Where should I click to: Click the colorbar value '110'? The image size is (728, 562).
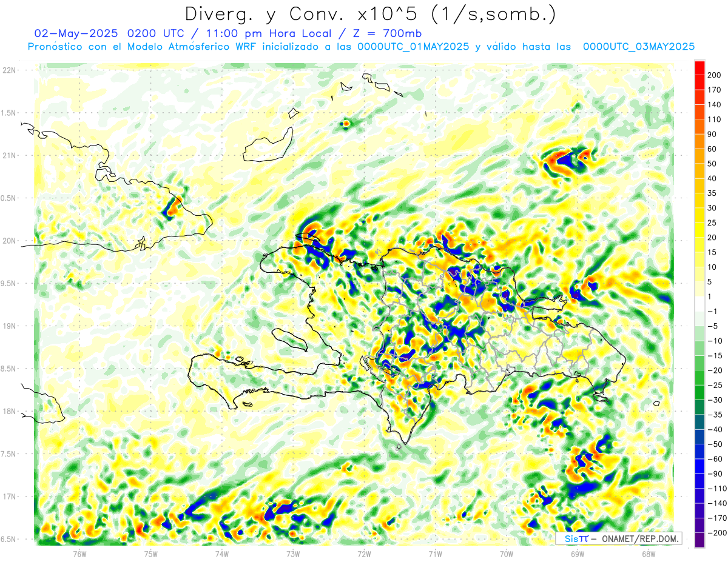click(x=714, y=119)
